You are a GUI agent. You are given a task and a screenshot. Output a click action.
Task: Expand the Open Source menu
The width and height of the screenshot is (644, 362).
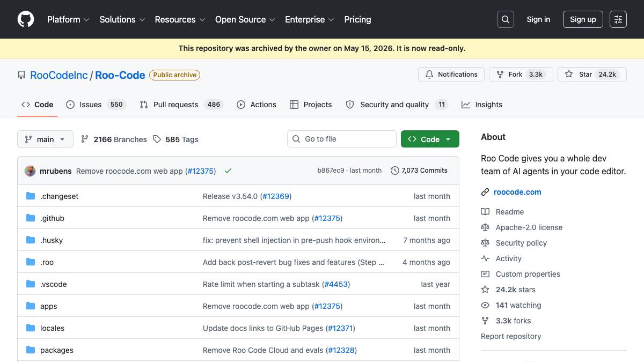(x=245, y=19)
